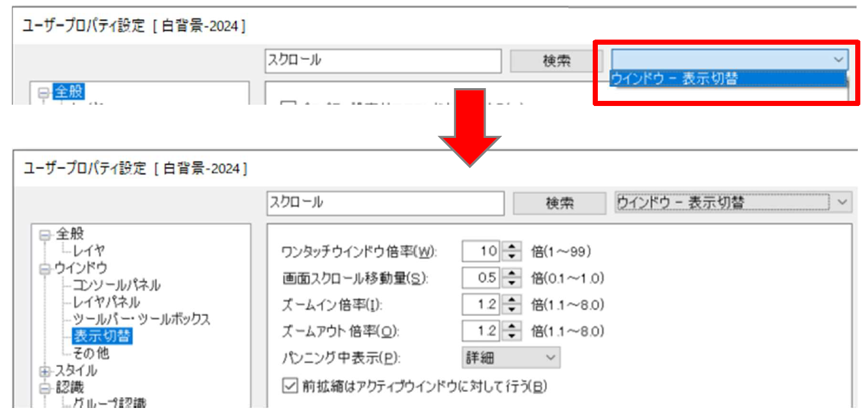Click the 検索 button in the upper dialog

(556, 61)
